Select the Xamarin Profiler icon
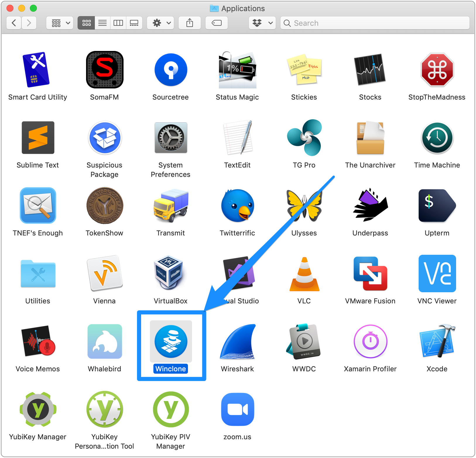 click(370, 341)
